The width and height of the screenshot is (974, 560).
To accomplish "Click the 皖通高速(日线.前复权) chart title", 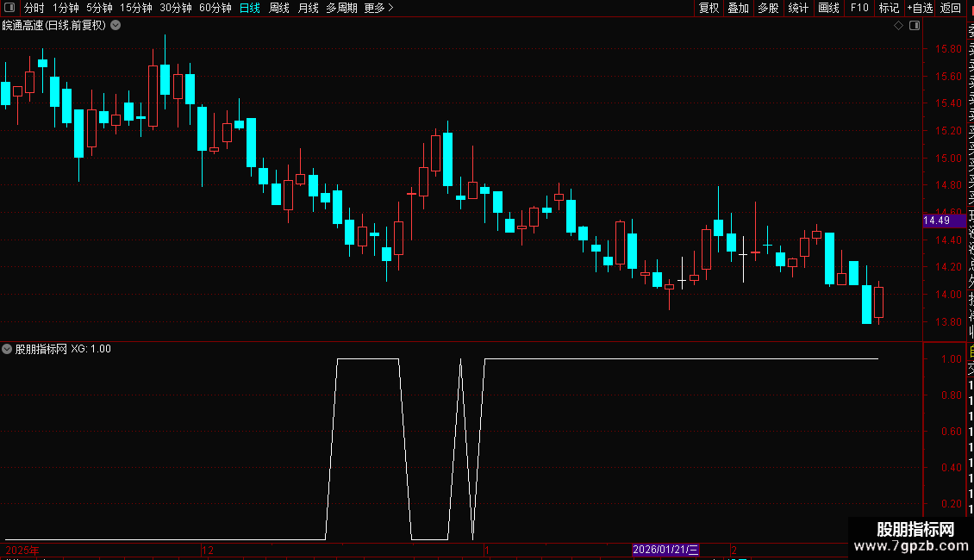I will coord(54,26).
